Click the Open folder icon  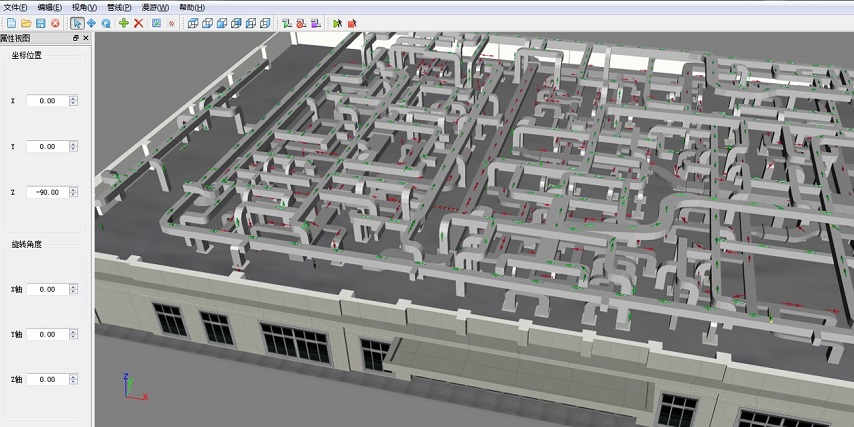coord(24,22)
